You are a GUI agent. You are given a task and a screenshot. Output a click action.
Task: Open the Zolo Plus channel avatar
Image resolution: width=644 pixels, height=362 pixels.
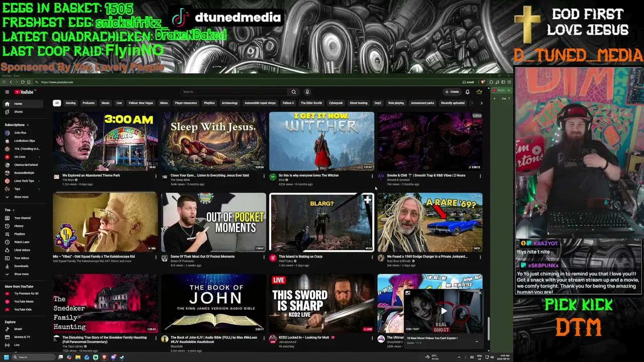[7, 133]
